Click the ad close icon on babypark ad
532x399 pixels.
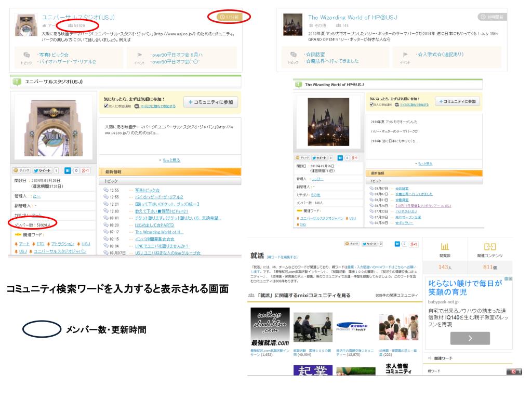[x=510, y=279]
